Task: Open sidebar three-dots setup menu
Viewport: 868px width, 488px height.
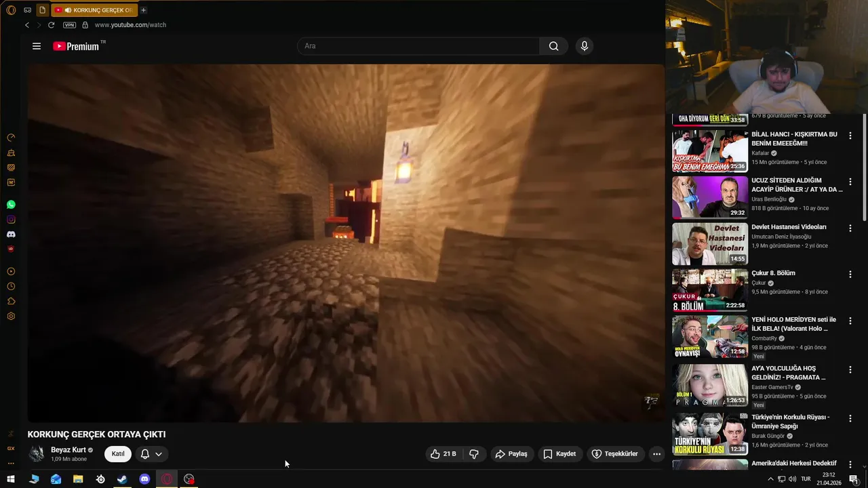Action: point(11,463)
